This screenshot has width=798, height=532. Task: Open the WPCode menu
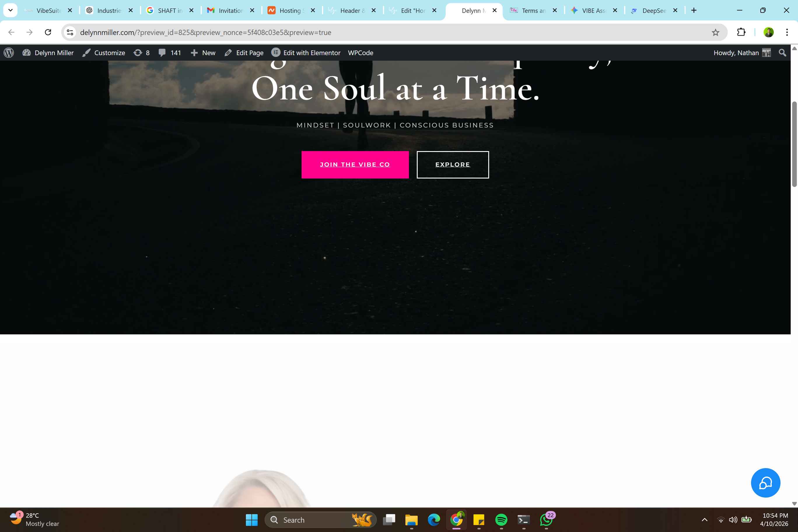(x=360, y=52)
